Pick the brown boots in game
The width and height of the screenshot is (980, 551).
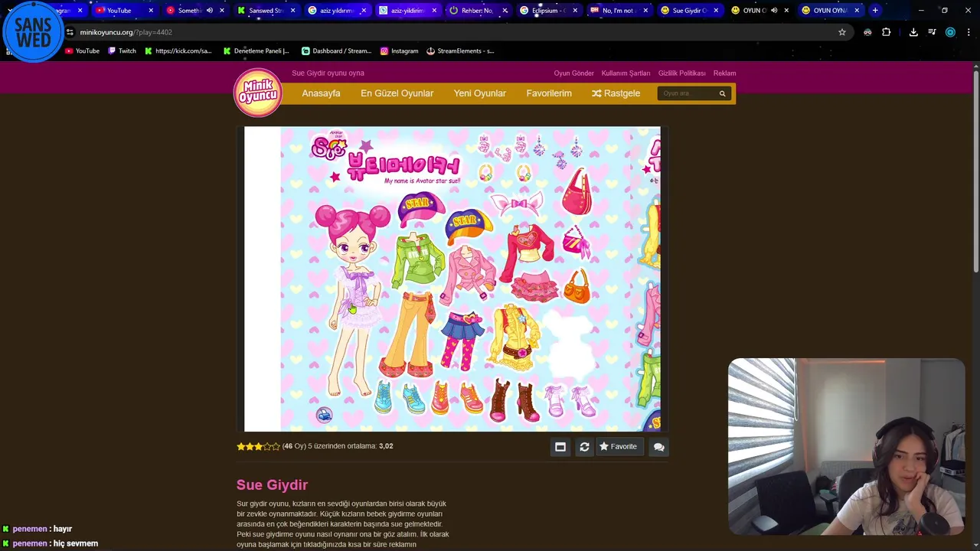pyautogui.click(x=513, y=400)
